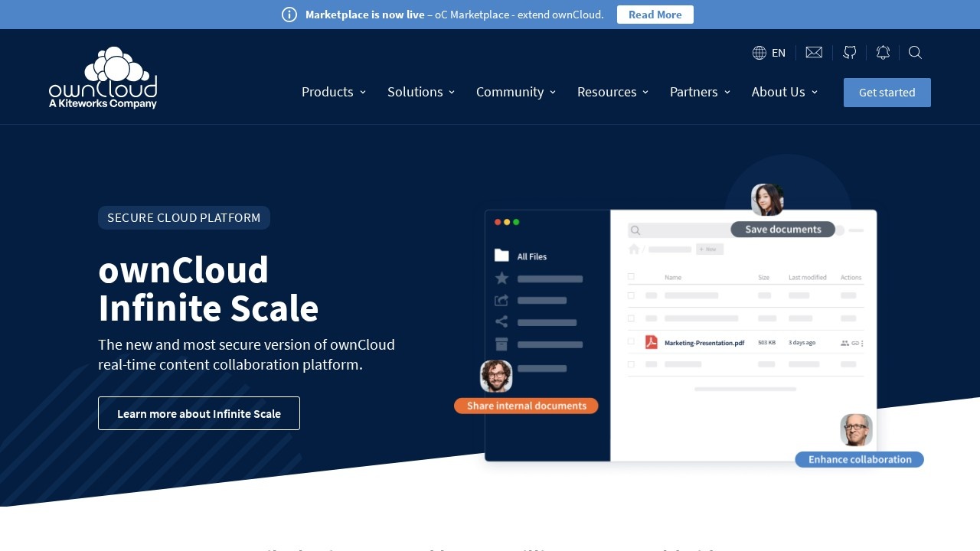Click the ownCloud logo
The height and width of the screenshot is (551, 980).
click(103, 77)
